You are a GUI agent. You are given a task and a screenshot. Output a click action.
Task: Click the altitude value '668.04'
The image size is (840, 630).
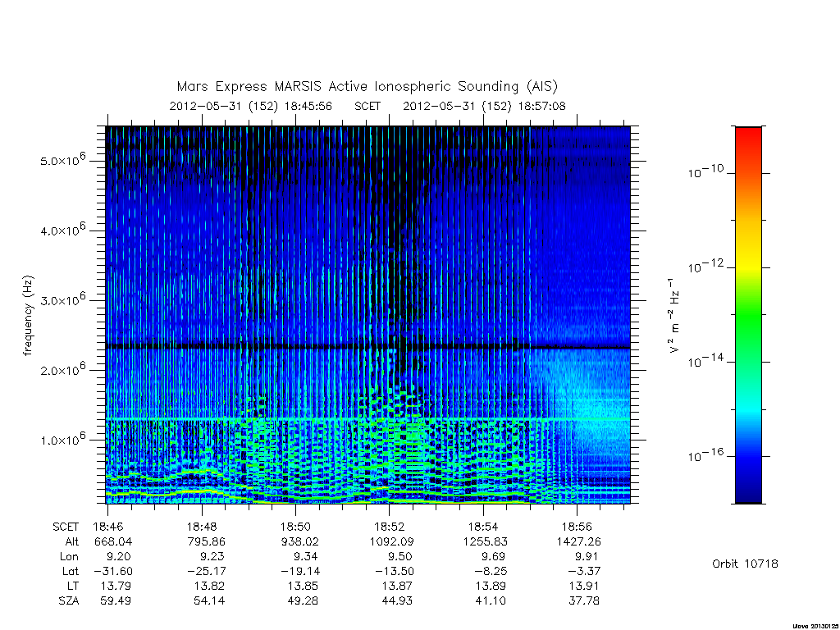point(113,541)
